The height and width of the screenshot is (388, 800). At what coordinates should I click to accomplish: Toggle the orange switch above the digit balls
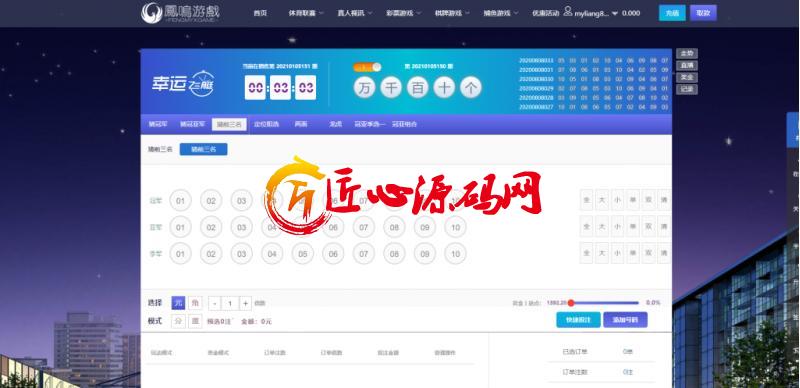[367, 67]
